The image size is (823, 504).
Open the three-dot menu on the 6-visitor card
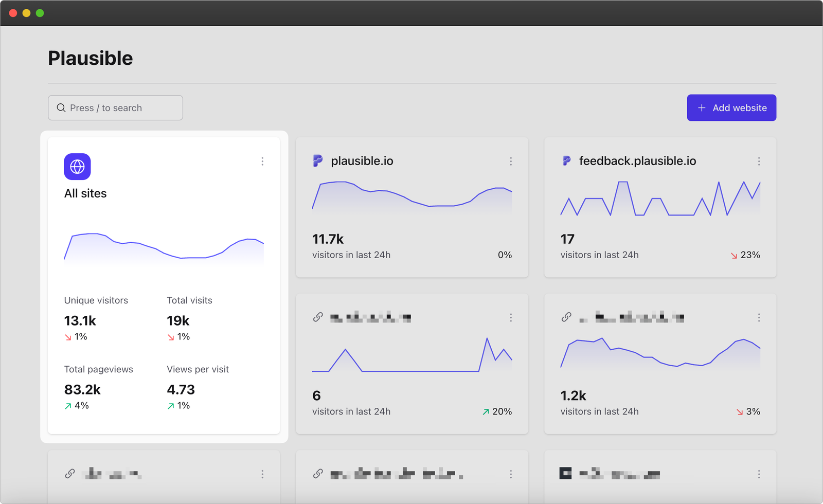pos(511,317)
